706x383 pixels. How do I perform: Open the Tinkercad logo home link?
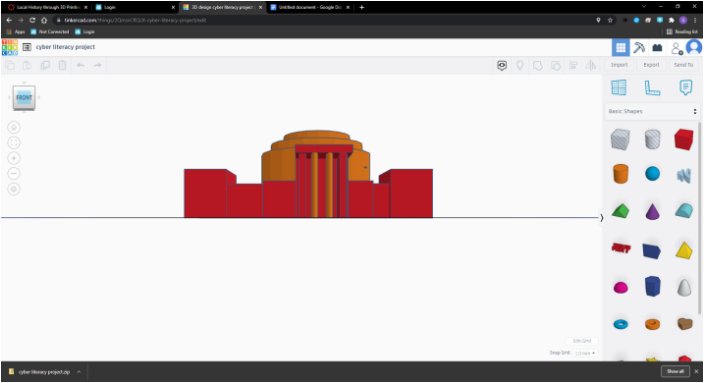point(9,47)
